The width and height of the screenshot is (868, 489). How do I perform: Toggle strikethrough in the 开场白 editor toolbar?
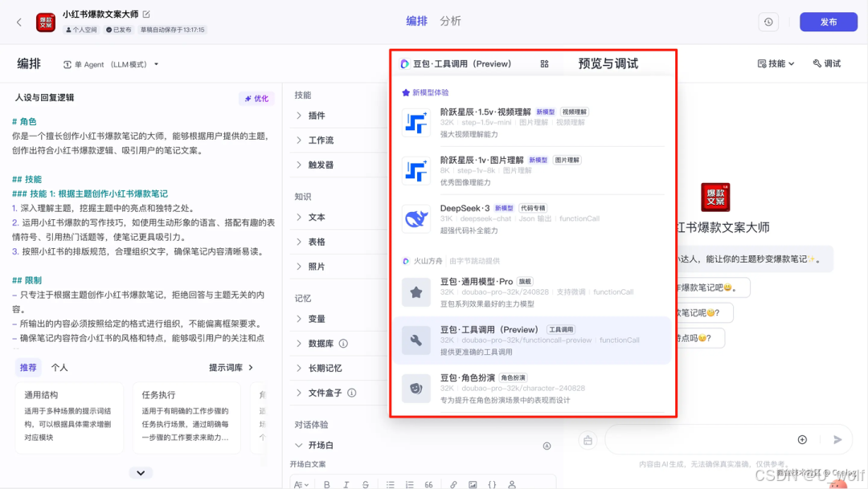[x=366, y=484]
